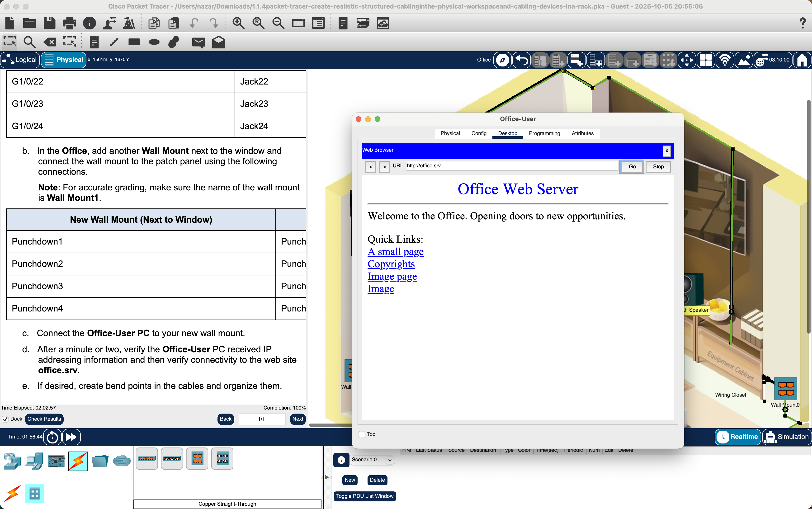Click the Home working closet icon

click(x=802, y=60)
